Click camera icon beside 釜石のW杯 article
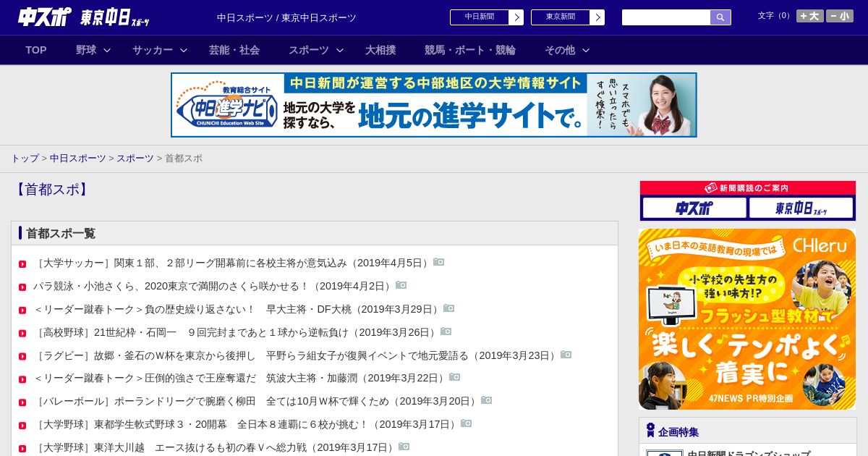 pos(566,355)
